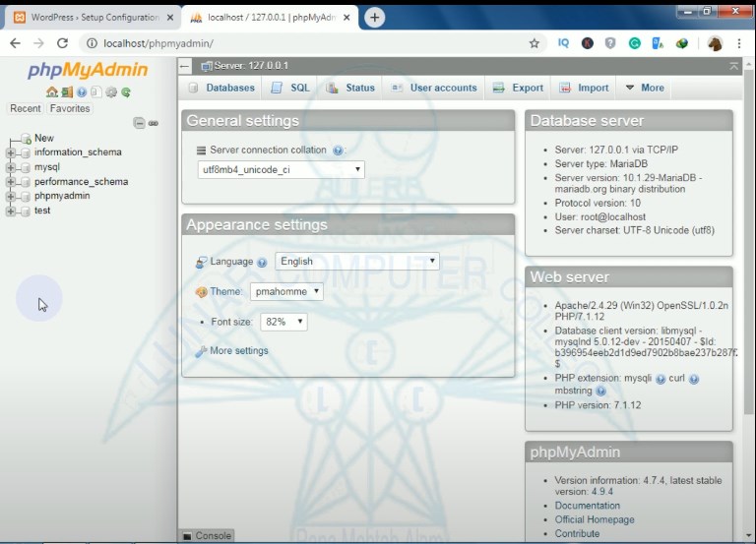Image resolution: width=756 pixels, height=544 pixels.
Task: Open the Theme dropdown showing pmahomme
Action: click(286, 291)
